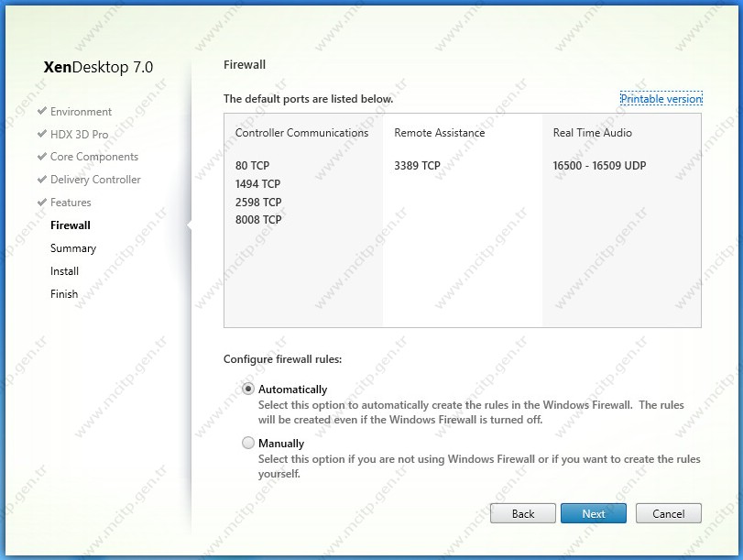743x560 pixels.
Task: Go to Core Components step
Action: tap(94, 157)
